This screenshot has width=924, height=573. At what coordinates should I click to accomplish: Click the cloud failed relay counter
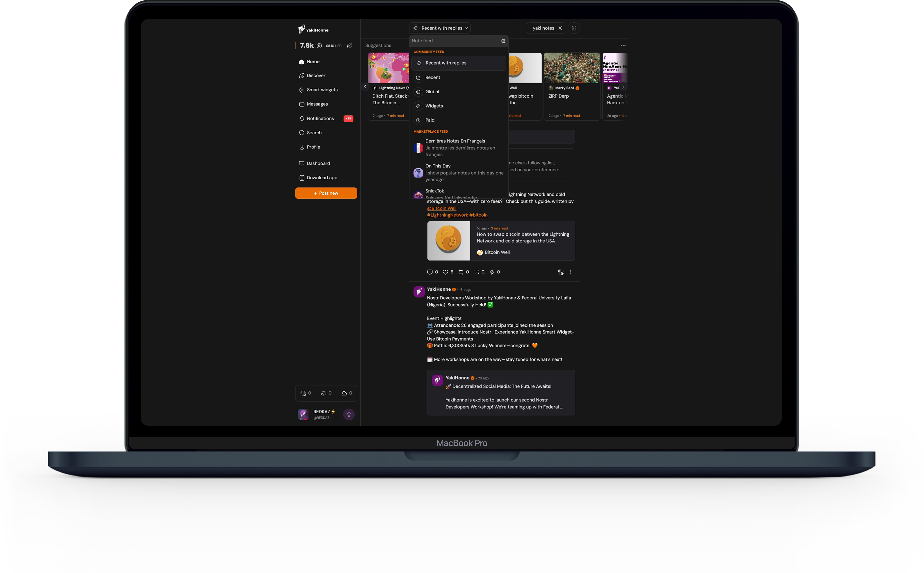pos(346,393)
